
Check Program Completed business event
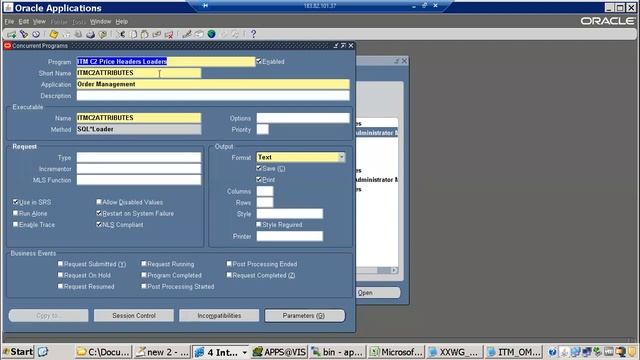coord(144,275)
